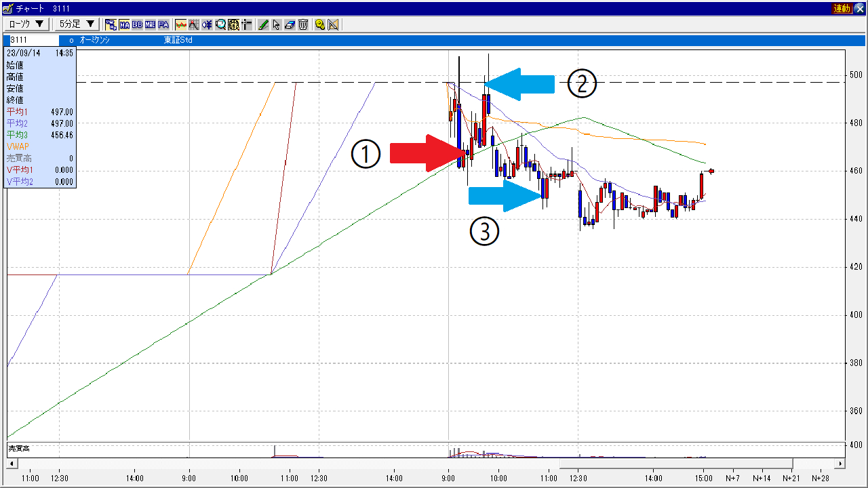Select the arrow pointer tool
Viewport: 868px width, 488px height.
pyautogui.click(x=276, y=24)
